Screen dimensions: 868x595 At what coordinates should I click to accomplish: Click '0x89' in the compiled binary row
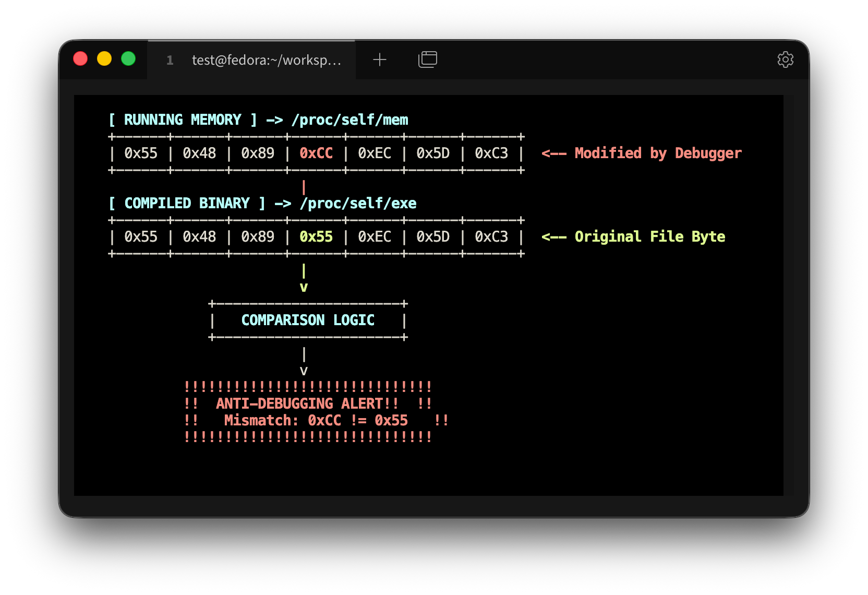[x=258, y=237]
